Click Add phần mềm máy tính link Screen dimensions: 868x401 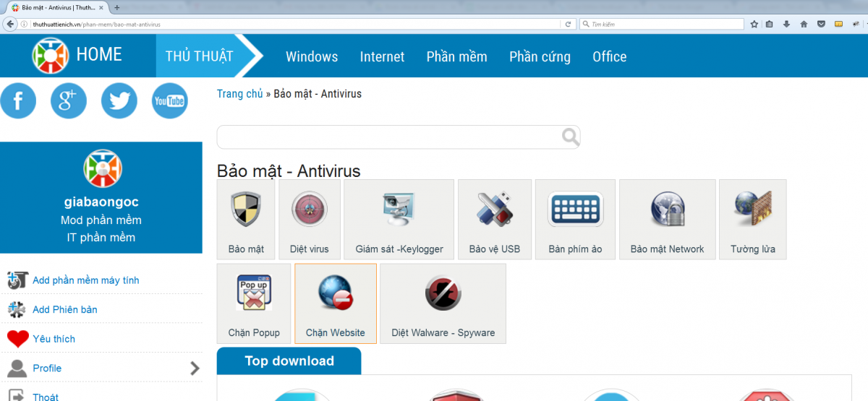[85, 280]
